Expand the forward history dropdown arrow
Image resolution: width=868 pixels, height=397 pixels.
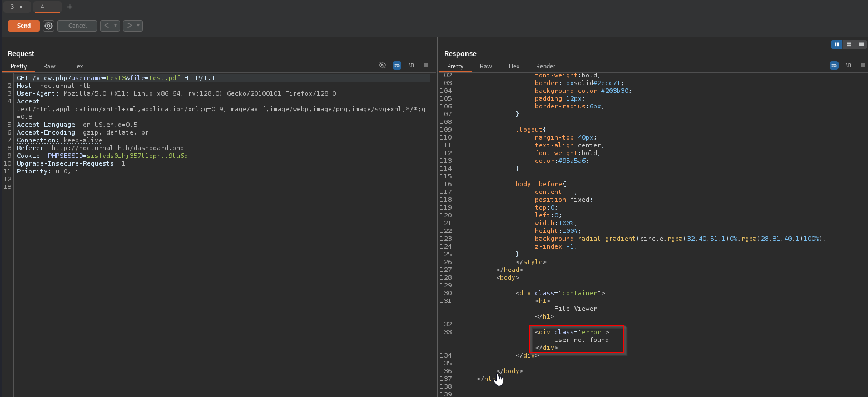138,26
